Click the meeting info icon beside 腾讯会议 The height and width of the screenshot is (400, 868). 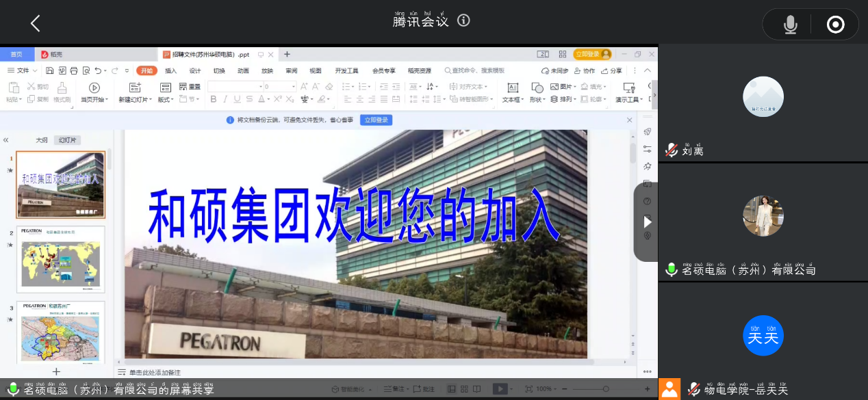tap(463, 21)
